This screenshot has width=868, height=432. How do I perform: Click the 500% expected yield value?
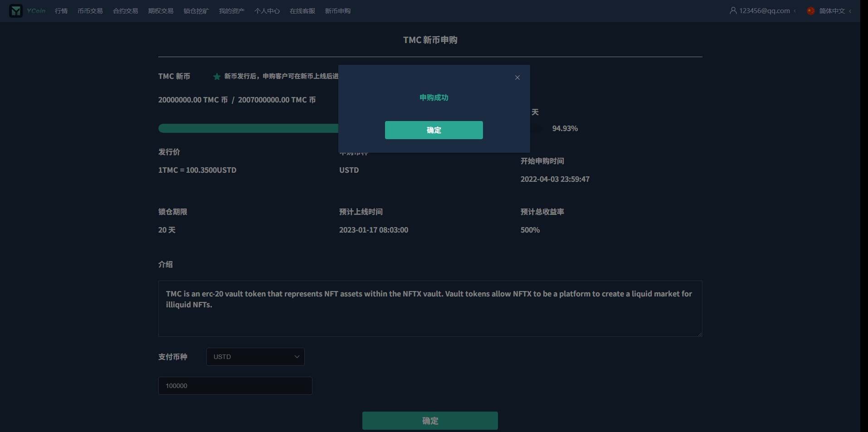click(x=530, y=230)
